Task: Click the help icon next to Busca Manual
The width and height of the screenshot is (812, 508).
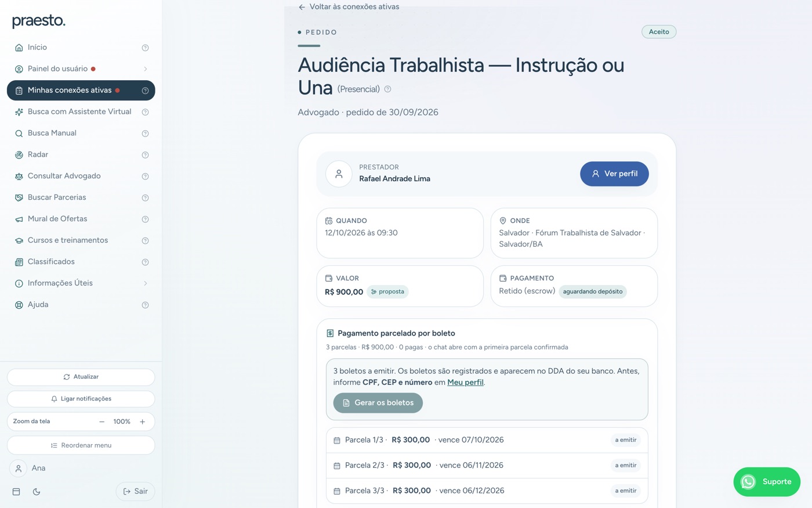Action: (145, 134)
